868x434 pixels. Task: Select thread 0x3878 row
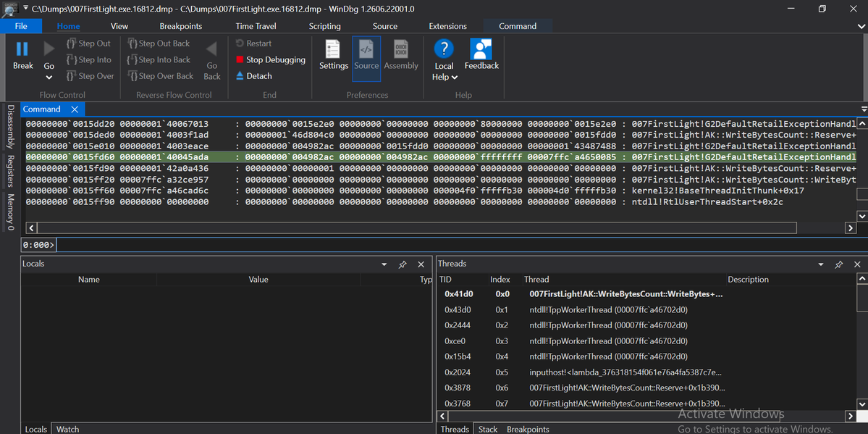pos(646,388)
